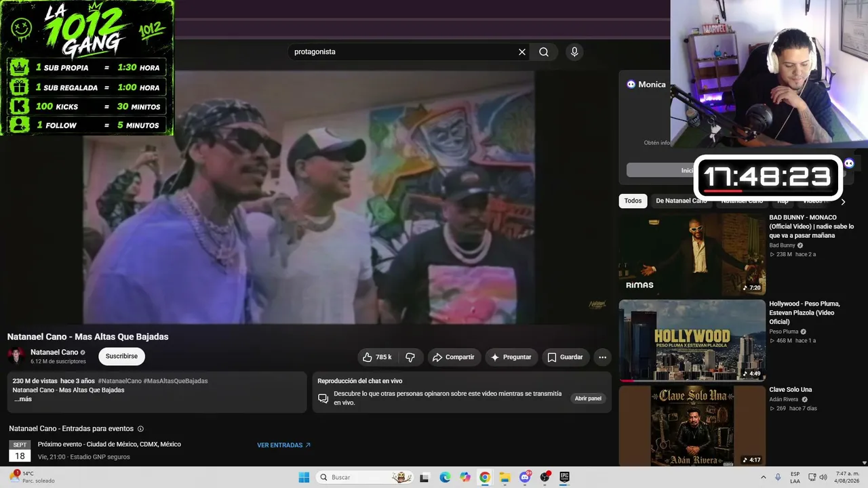Show more filter chips with the right arrow
Viewport: 868px width, 488px height.
(x=843, y=201)
